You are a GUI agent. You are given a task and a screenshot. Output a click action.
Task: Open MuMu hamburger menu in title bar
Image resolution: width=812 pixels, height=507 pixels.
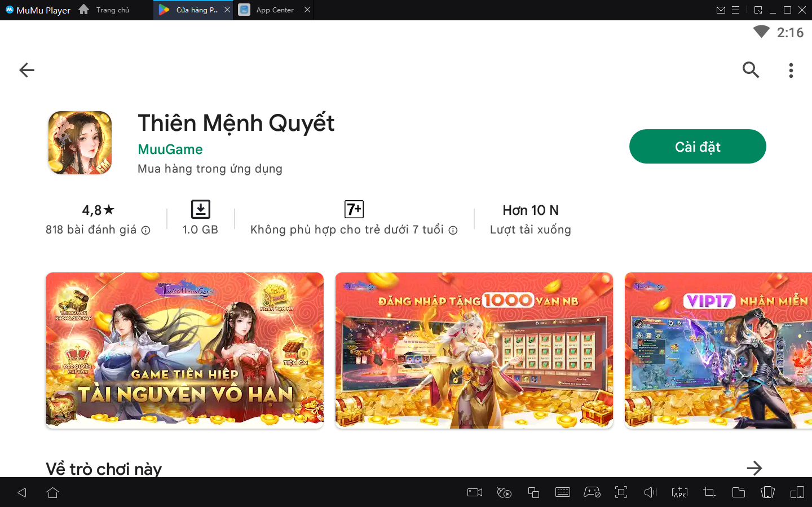coord(735,10)
